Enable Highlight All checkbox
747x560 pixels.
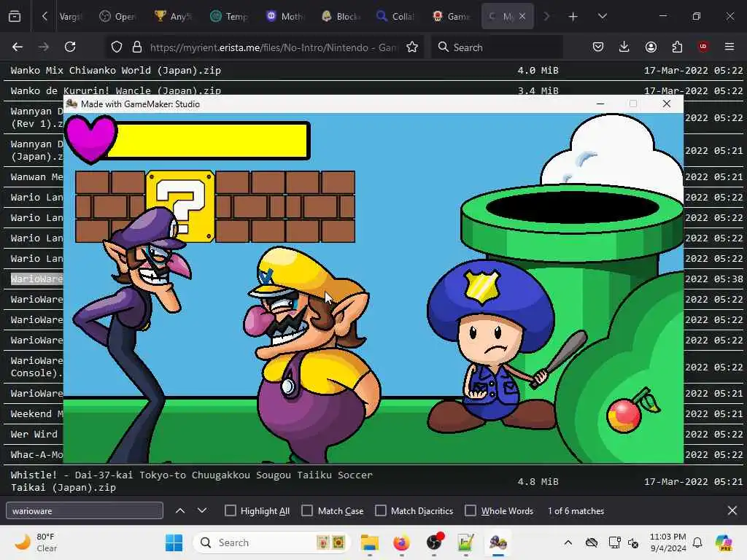pyautogui.click(x=230, y=510)
